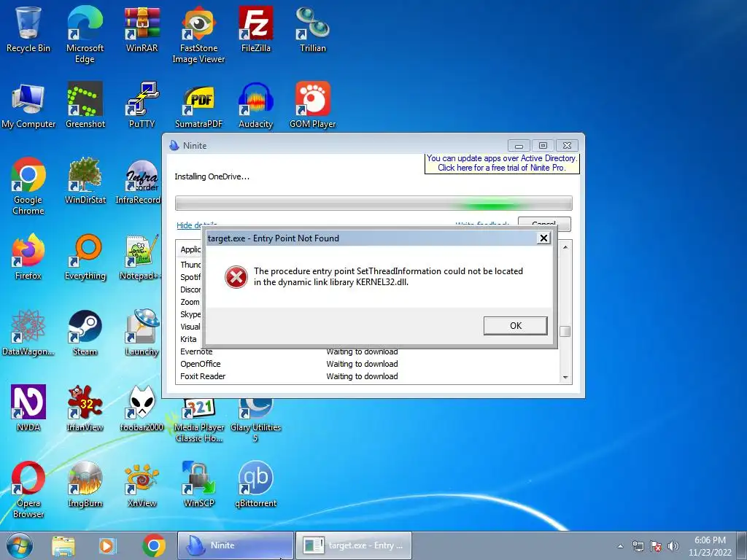
Task: Select the foobar2000 desktop icon
Action: pyautogui.click(x=142, y=408)
